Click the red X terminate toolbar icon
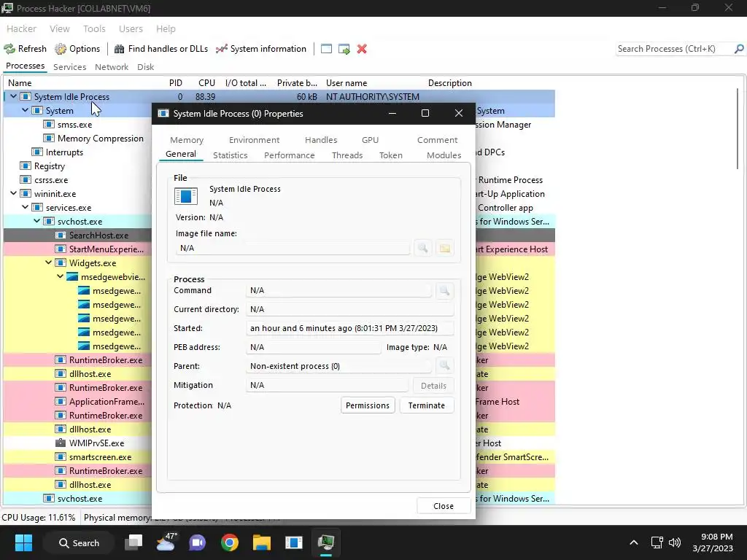 [362, 49]
